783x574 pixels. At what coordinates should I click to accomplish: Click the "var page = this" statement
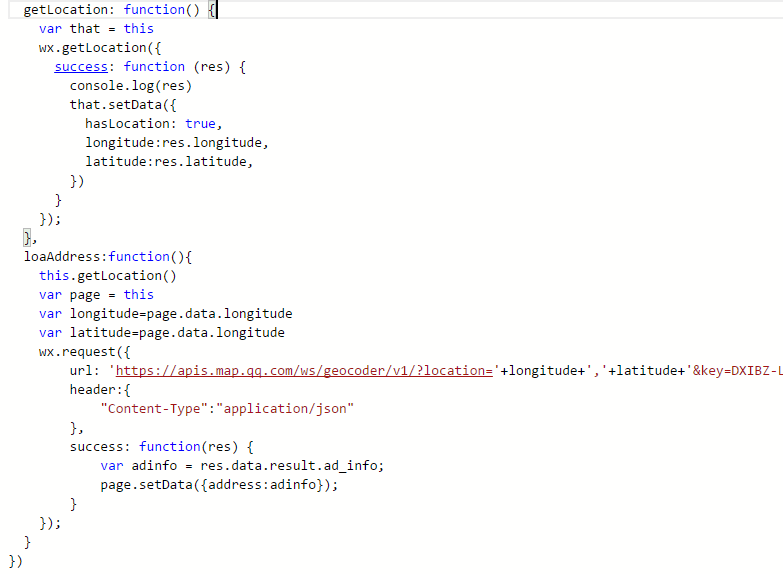coord(96,294)
